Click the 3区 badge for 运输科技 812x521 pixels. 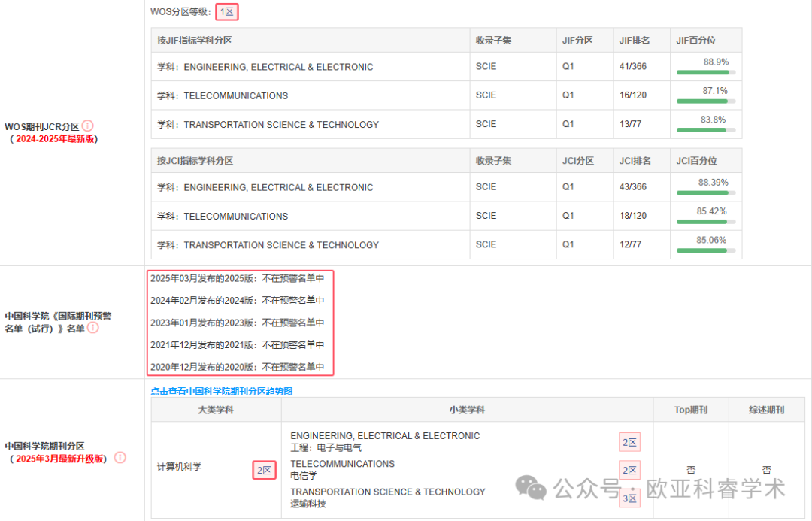(x=629, y=497)
